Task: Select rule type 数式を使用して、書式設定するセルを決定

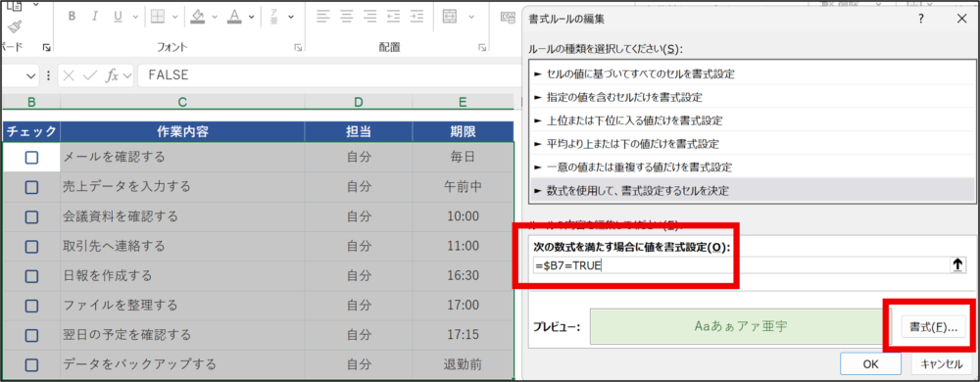Action: [x=752, y=190]
